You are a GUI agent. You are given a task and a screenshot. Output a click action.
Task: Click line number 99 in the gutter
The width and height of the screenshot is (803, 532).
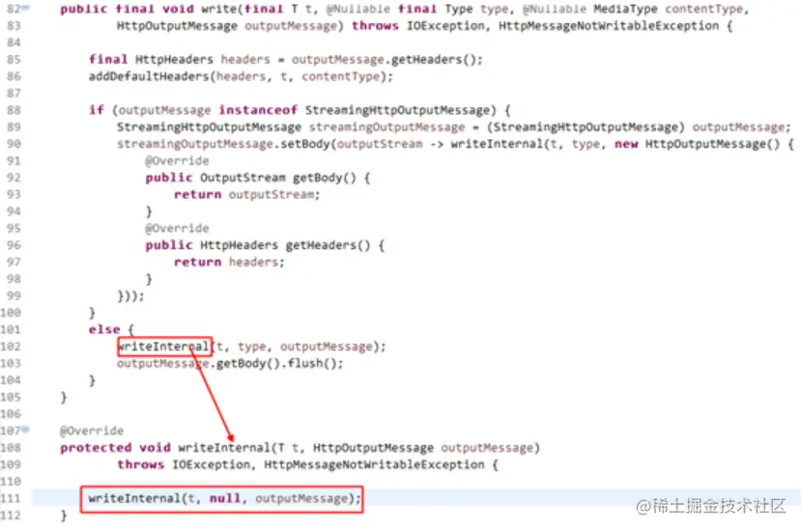pos(14,295)
